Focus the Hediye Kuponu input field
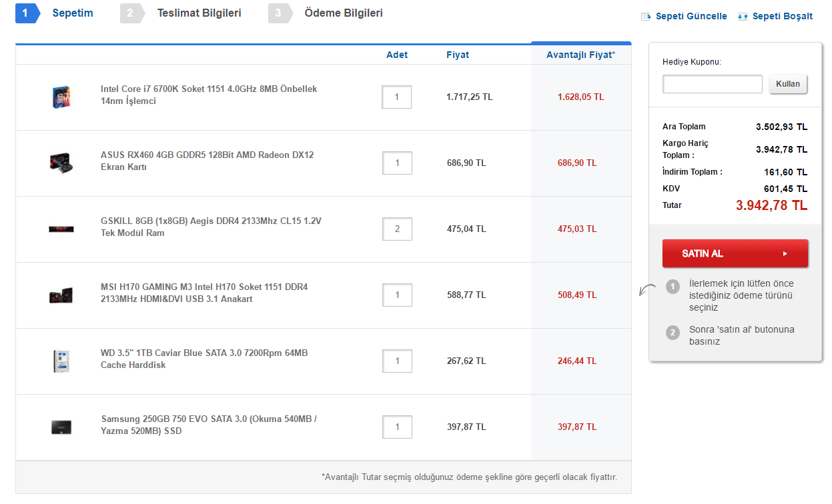 click(x=712, y=84)
